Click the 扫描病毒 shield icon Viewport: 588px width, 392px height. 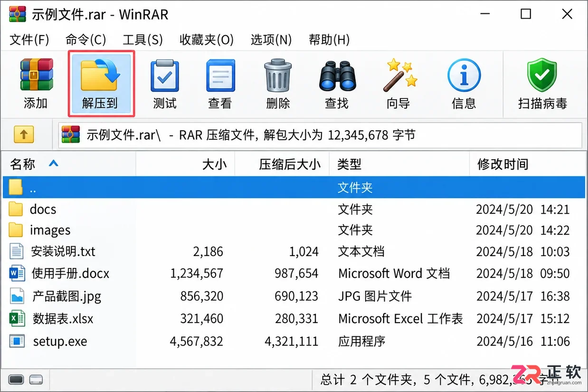point(542,75)
